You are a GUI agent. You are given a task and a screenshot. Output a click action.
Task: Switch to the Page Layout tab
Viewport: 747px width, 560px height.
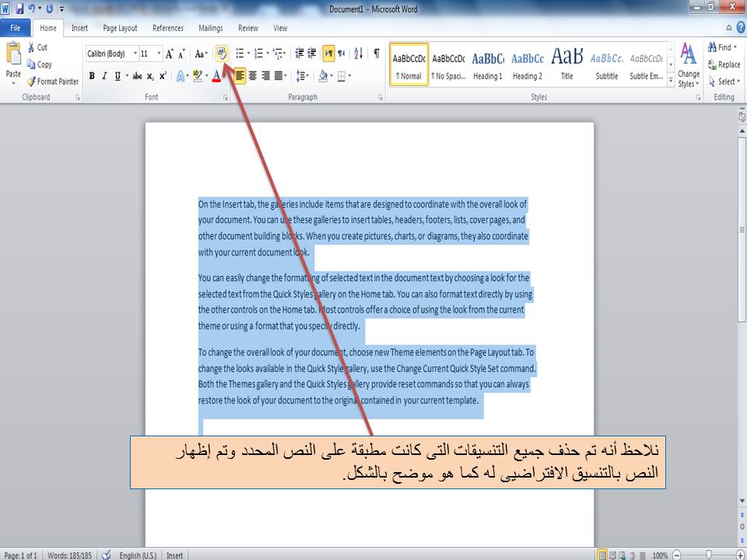tap(120, 28)
